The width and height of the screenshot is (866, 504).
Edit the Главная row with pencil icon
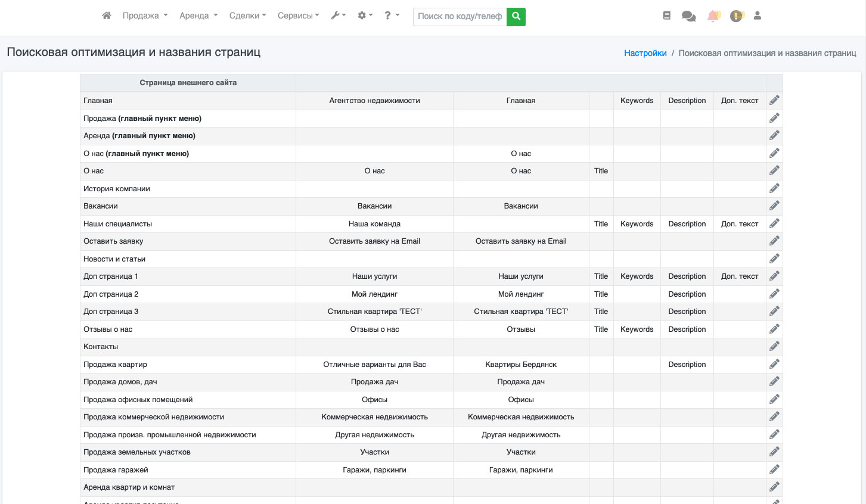pos(774,101)
